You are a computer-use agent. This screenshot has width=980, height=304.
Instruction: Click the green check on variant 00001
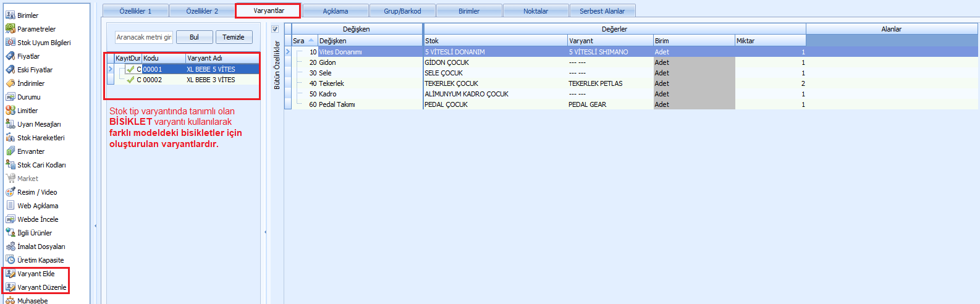click(x=130, y=69)
